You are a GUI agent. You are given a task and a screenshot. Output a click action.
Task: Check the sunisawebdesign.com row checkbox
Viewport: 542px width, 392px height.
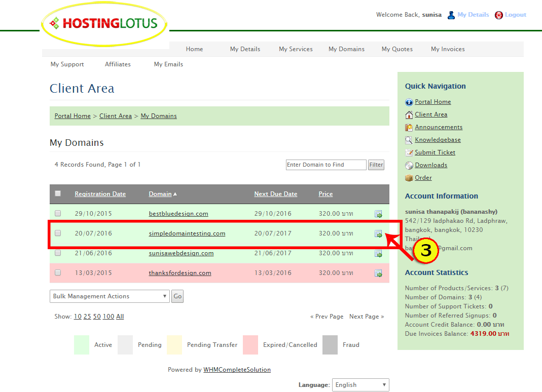pos(58,253)
